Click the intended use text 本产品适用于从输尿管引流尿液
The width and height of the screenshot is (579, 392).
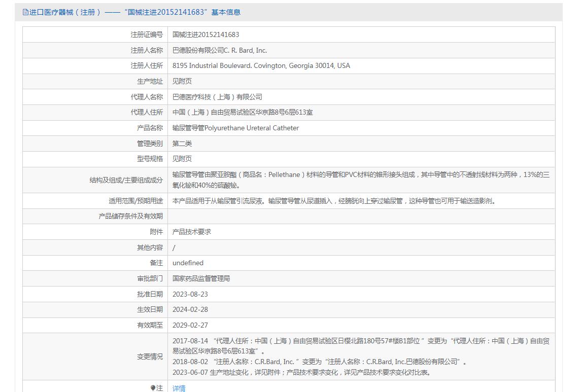(x=335, y=201)
